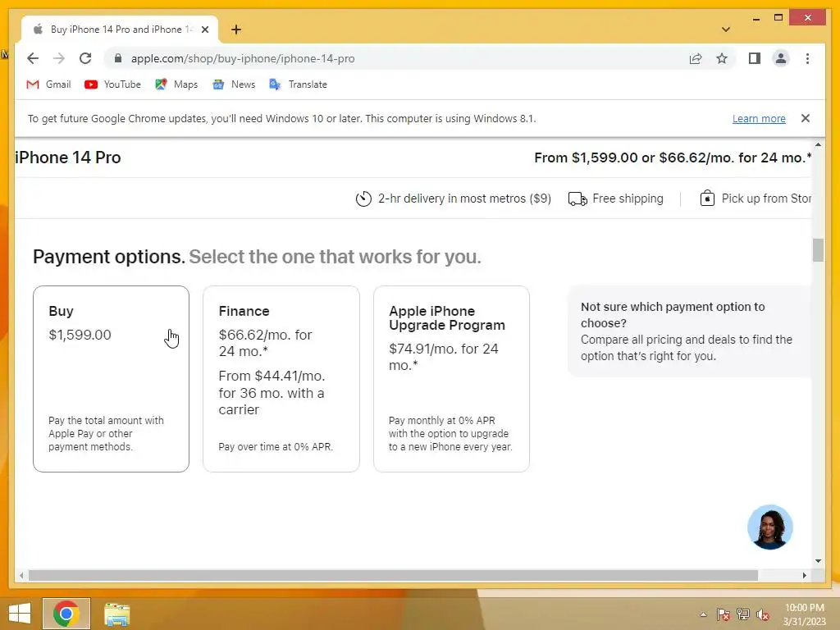Click the horizontal scrollbar thumb
Screen dimensions: 840x630
tap(393, 575)
